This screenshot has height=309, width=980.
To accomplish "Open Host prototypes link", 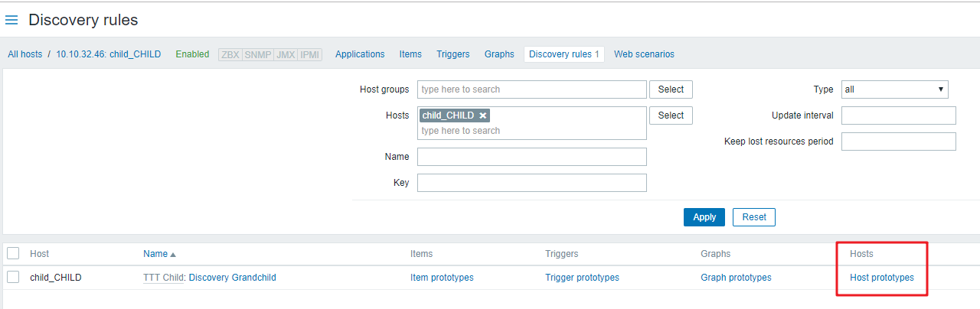I will tap(882, 278).
